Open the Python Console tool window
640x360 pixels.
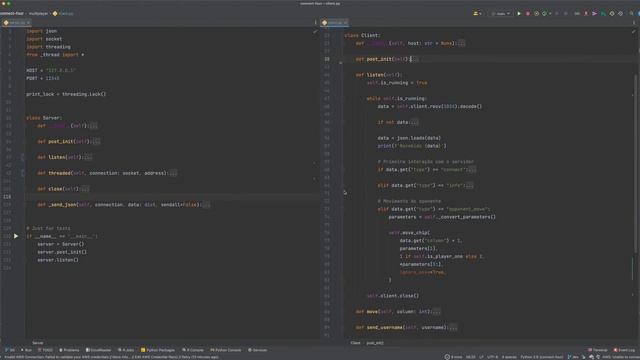point(226,350)
